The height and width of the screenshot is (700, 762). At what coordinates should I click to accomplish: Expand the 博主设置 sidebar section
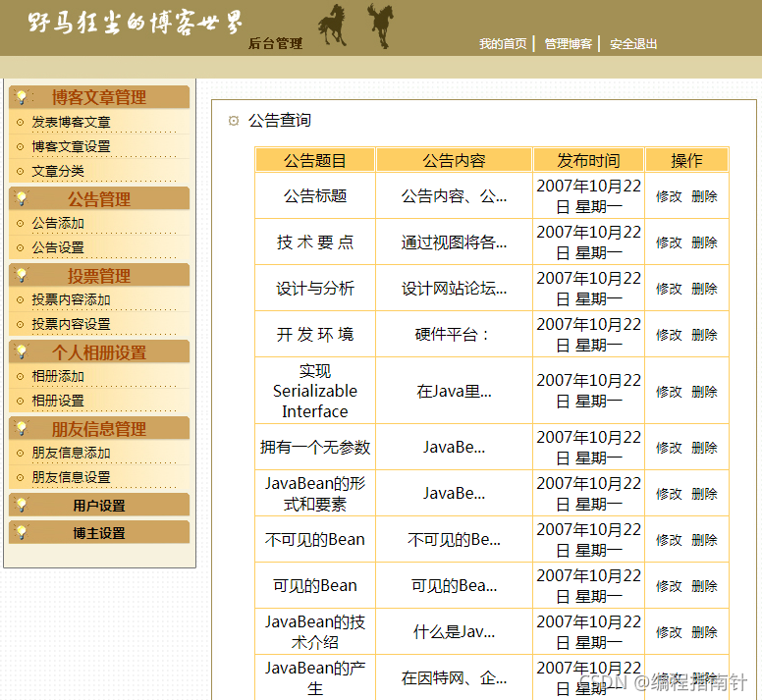click(99, 533)
